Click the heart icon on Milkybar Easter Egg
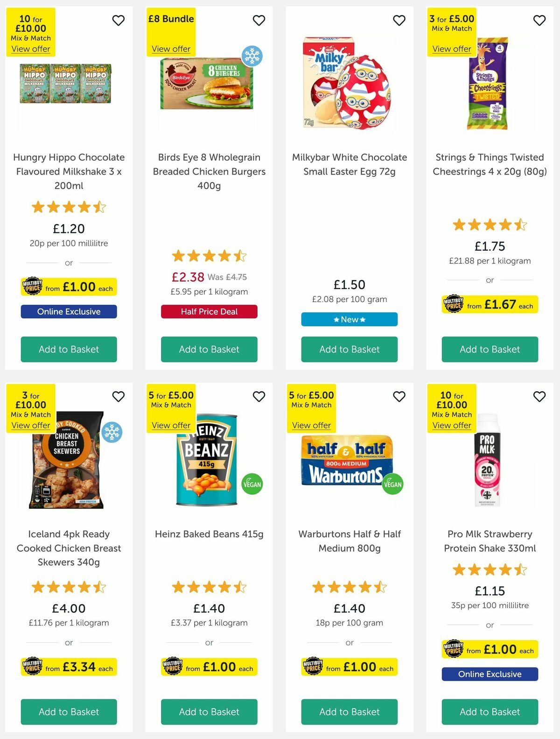 (399, 21)
